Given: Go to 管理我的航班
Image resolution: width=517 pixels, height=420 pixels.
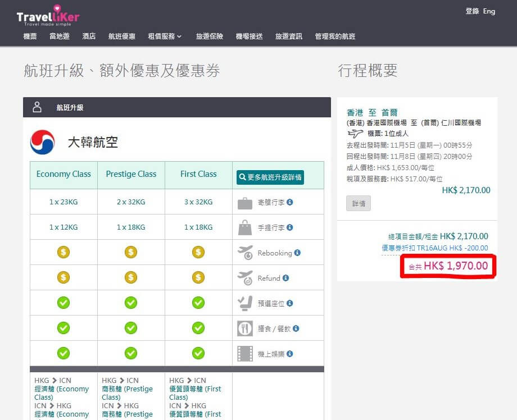Looking at the screenshot, I should (x=335, y=36).
